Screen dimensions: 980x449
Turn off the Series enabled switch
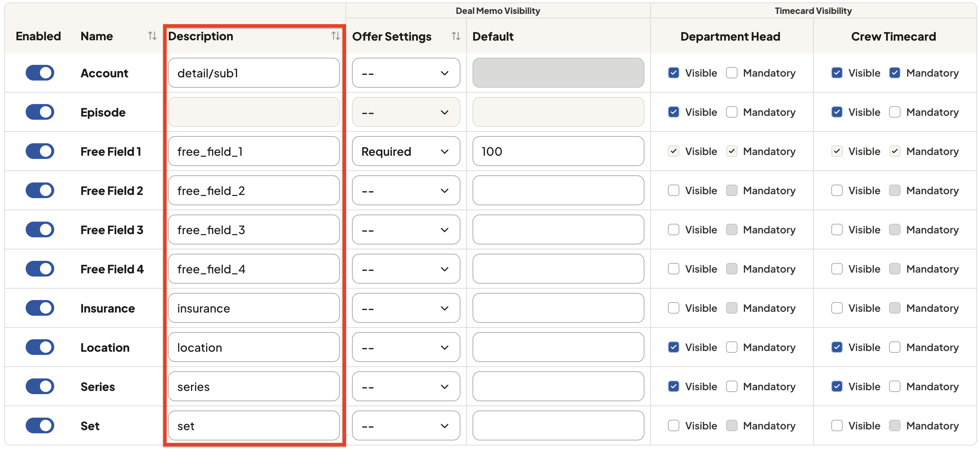40,386
